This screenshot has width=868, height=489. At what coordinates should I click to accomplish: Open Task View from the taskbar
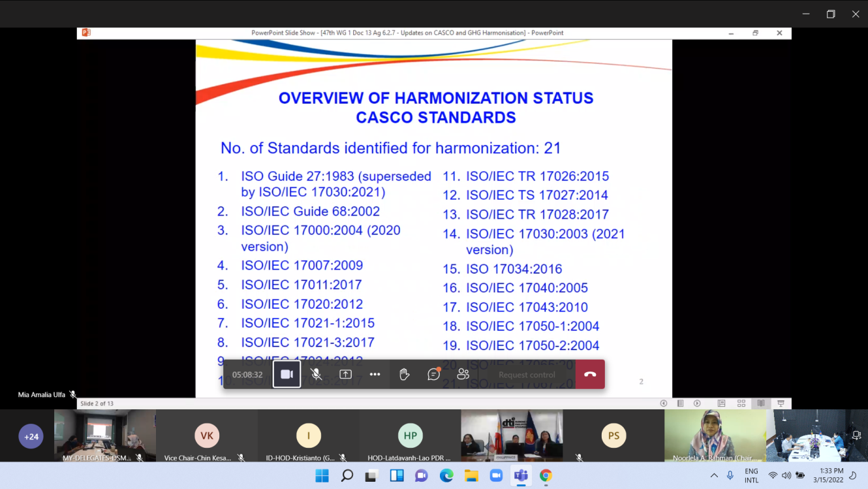[x=372, y=476]
